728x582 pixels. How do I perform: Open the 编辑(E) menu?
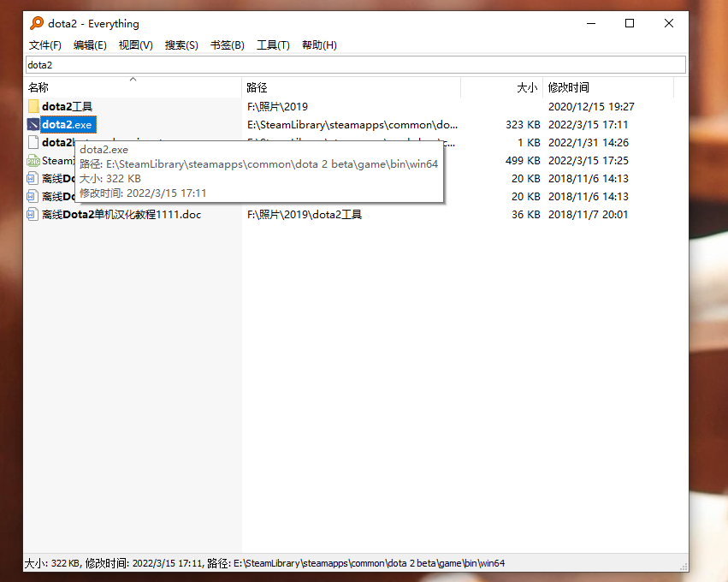pyautogui.click(x=90, y=45)
